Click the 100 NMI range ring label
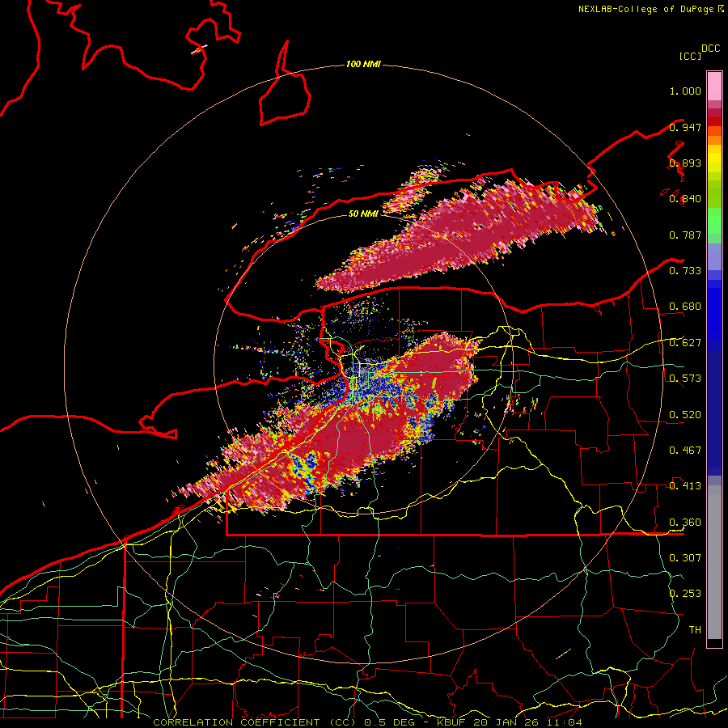The width and height of the screenshot is (728, 728). 363,64
